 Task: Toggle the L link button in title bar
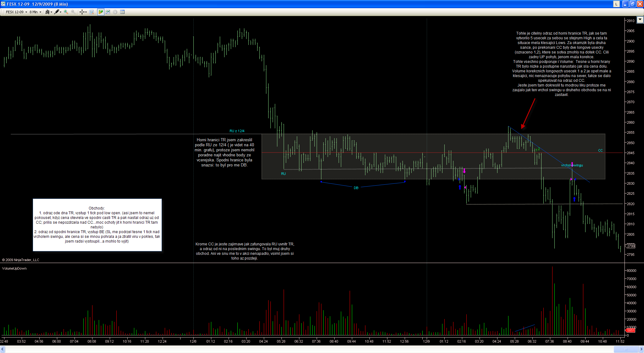[616, 4]
